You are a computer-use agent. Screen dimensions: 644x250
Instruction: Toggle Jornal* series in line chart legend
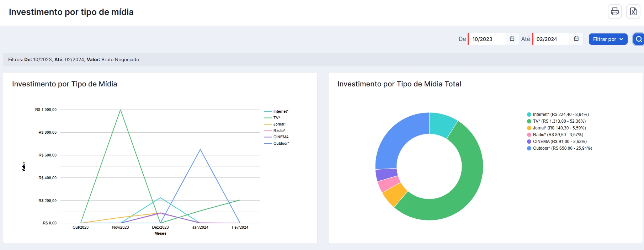(275, 124)
